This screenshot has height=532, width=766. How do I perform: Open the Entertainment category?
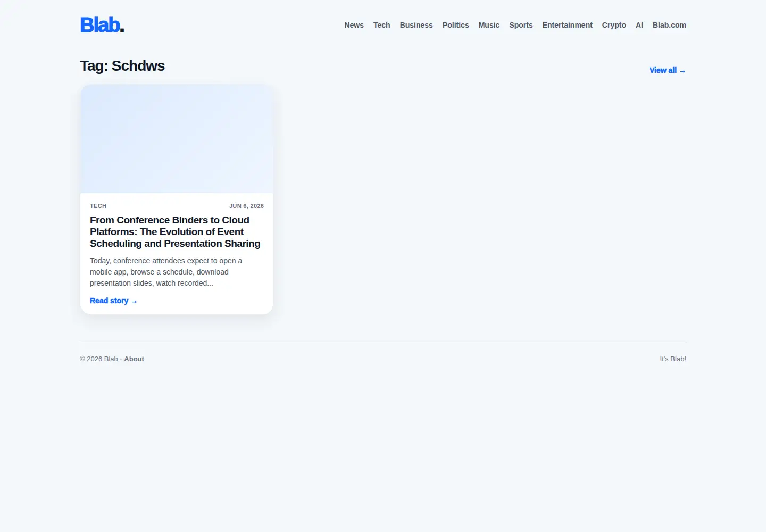pos(567,25)
